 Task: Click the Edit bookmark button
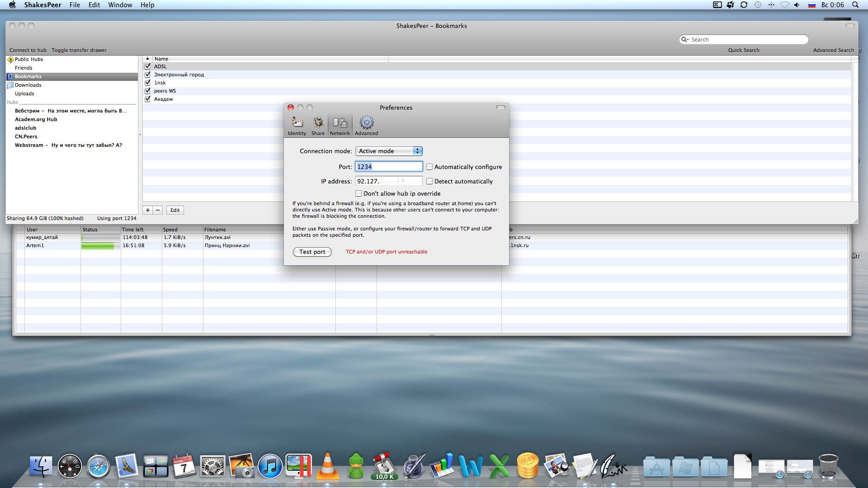175,210
